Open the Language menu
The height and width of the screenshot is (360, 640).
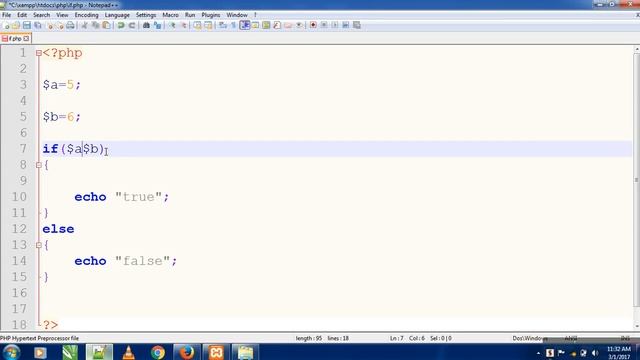117,15
